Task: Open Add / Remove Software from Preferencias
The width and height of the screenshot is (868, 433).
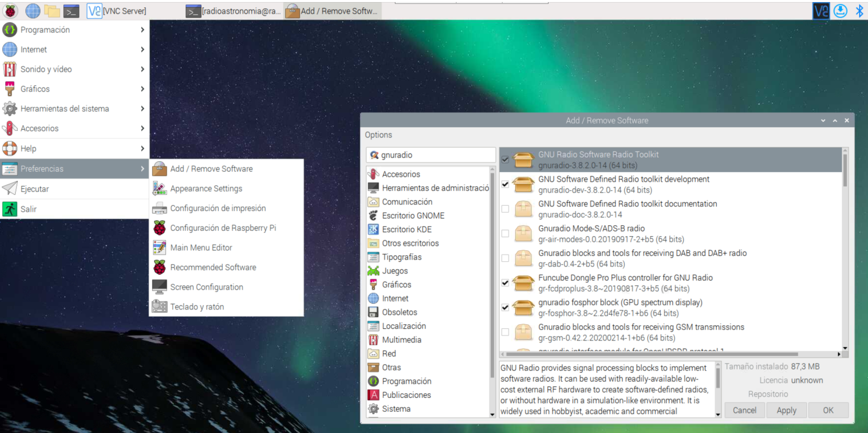Action: (227, 169)
